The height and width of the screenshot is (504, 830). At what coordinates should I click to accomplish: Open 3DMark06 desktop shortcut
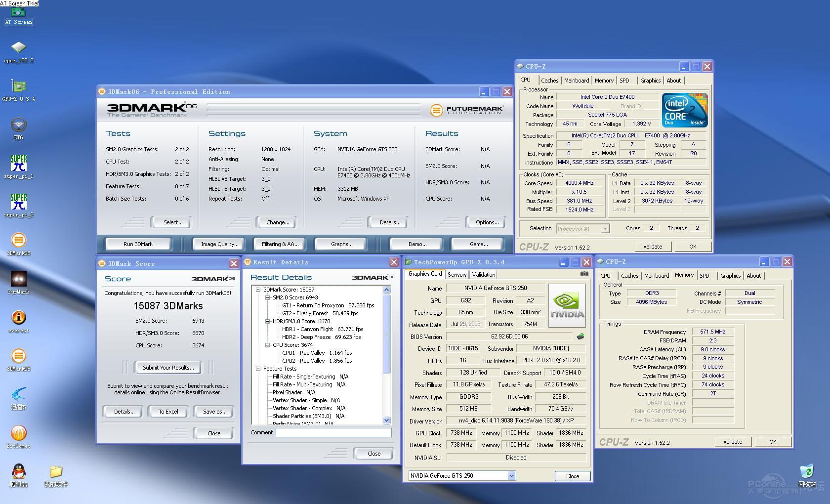point(18,245)
